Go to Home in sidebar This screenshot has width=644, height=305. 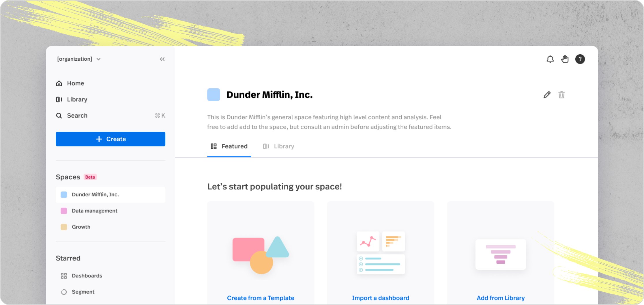coord(111,83)
